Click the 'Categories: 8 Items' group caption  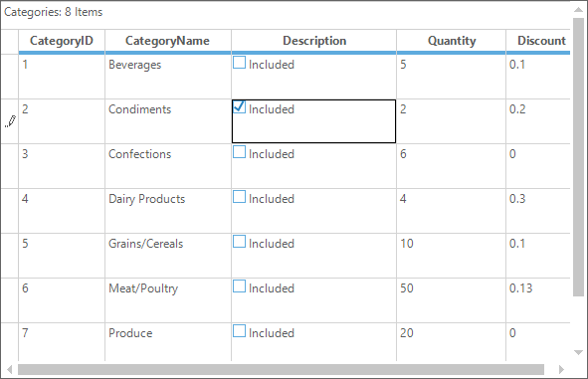click(x=54, y=12)
